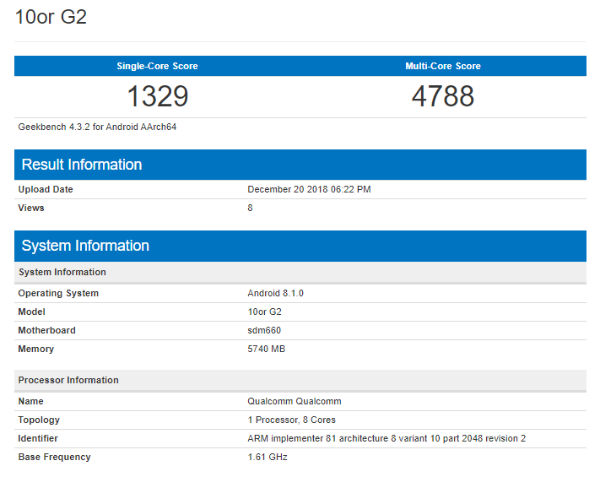Screen dimensions: 600x477
Task: Select the ARM implementer identifier value
Action: (386, 438)
